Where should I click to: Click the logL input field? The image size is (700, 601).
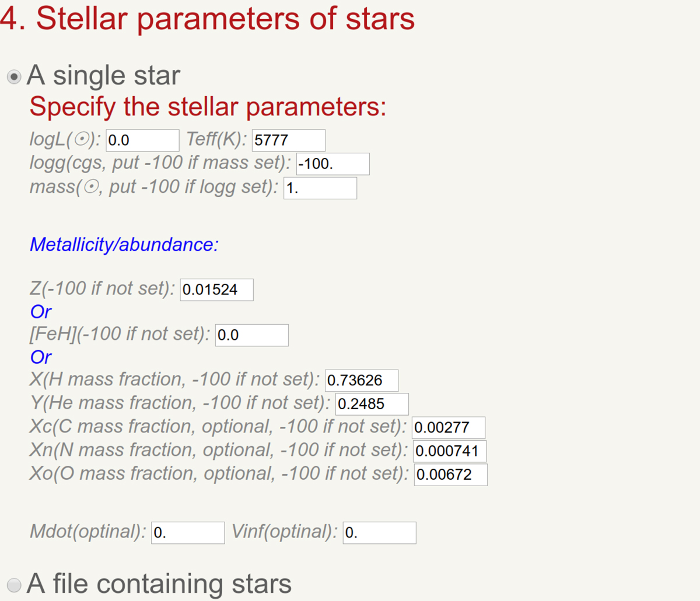(142, 140)
